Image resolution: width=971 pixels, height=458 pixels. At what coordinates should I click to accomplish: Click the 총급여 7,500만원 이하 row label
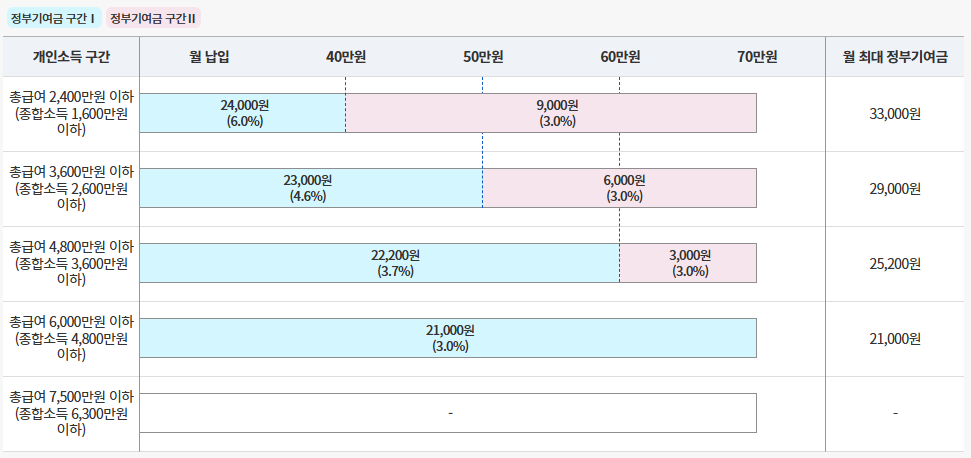point(71,413)
